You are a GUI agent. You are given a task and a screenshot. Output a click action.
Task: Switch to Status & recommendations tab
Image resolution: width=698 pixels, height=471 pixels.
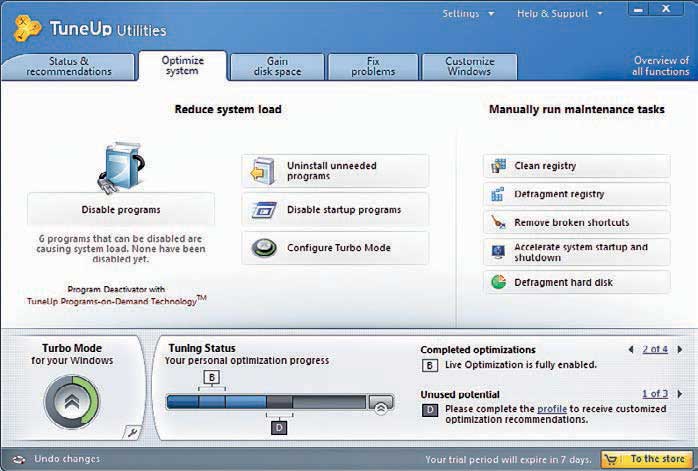coord(69,66)
